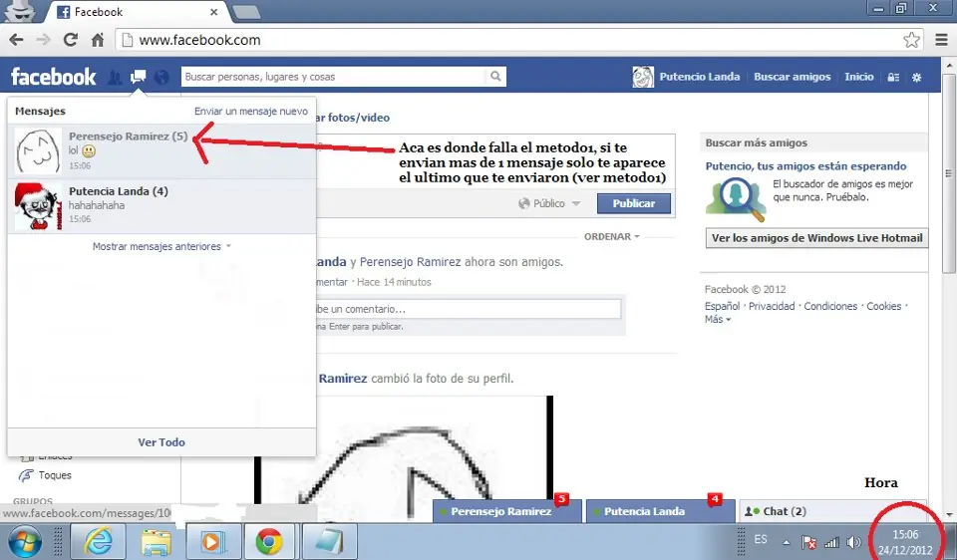Open the Putencio Landa profile link
Screen dimensions: 957x560
700,77
